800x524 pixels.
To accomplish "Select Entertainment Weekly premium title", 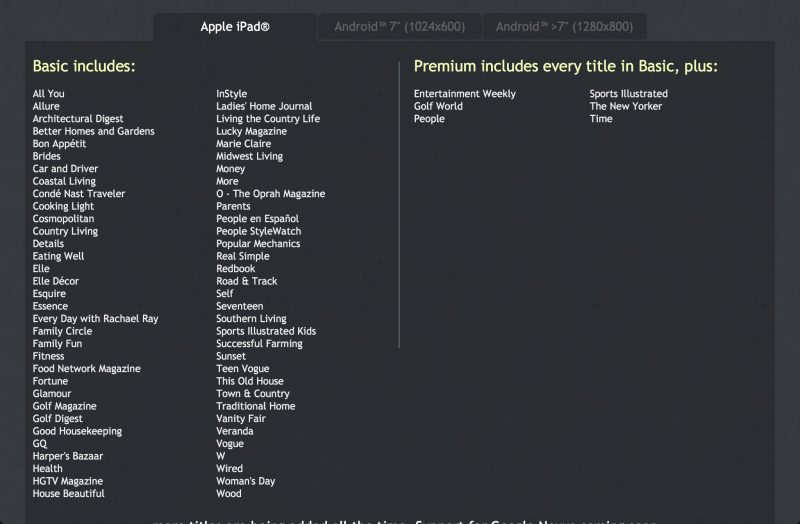I will [x=465, y=94].
